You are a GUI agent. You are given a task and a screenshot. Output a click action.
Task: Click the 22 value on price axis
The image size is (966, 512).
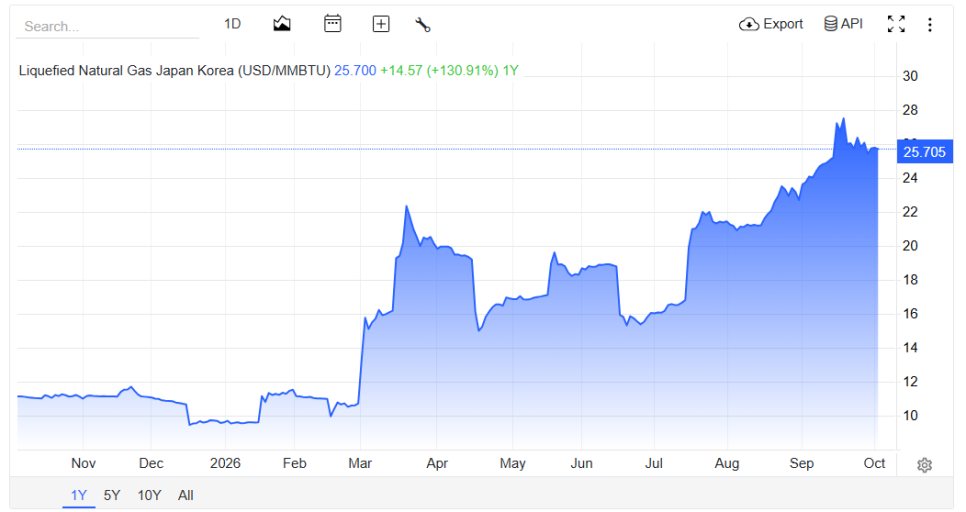click(x=910, y=212)
